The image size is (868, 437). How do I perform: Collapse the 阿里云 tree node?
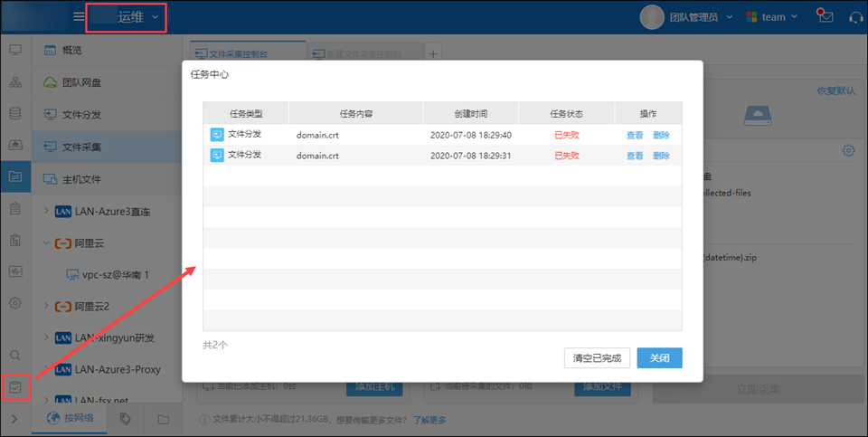coord(47,243)
